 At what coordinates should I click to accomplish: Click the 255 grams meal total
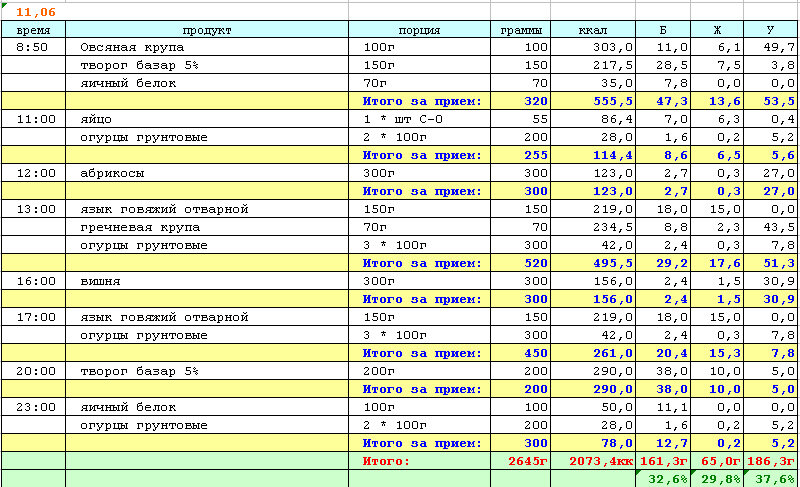[x=520, y=155]
